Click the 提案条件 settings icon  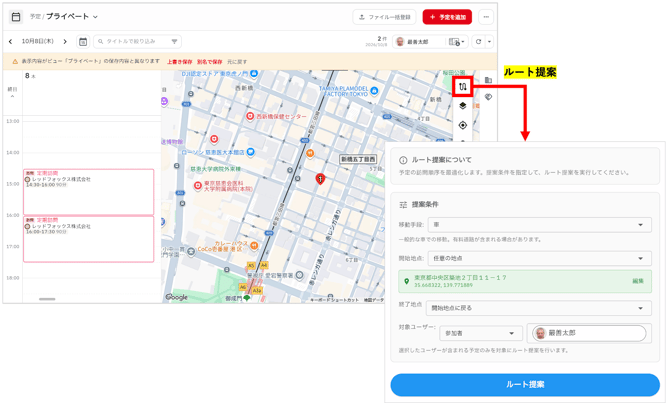click(403, 205)
